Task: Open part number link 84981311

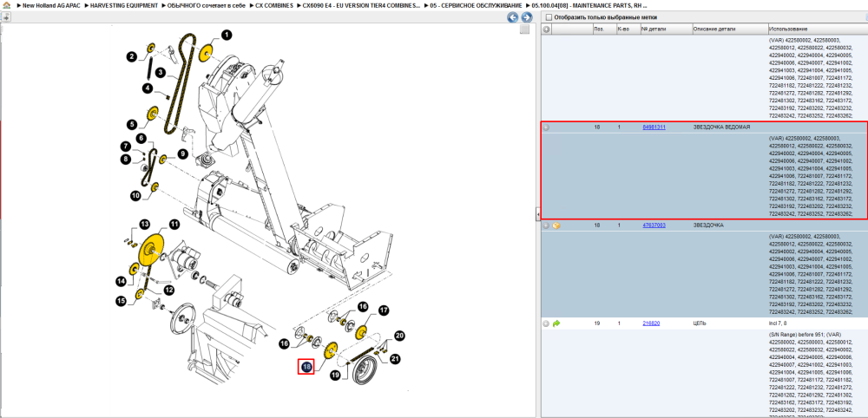Action: click(x=654, y=127)
